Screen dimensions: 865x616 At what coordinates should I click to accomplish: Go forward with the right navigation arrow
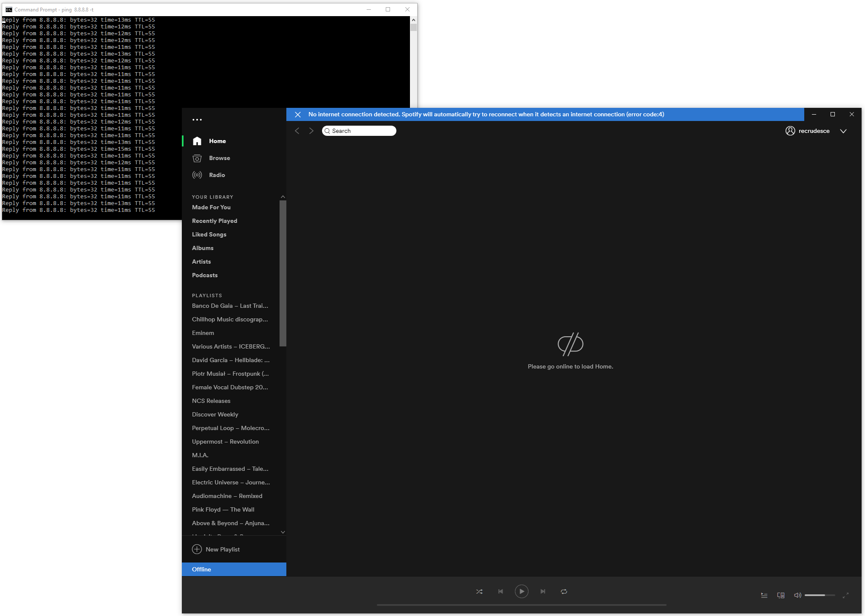click(311, 131)
